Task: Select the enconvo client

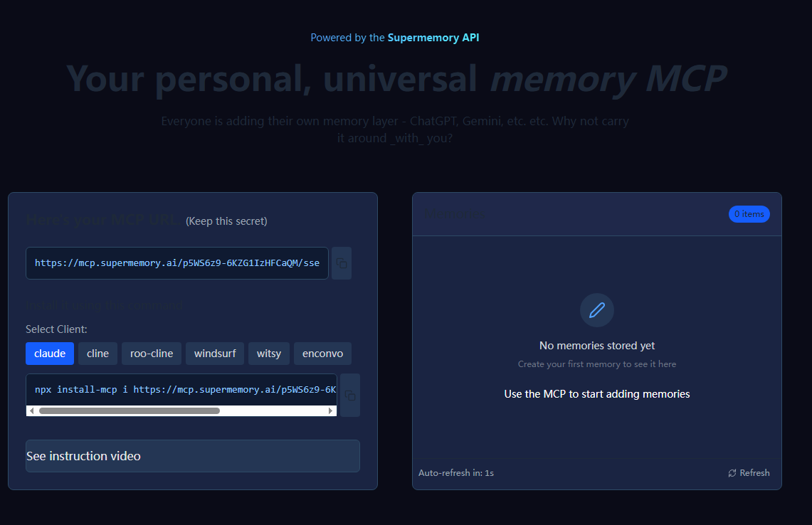Action: click(322, 354)
